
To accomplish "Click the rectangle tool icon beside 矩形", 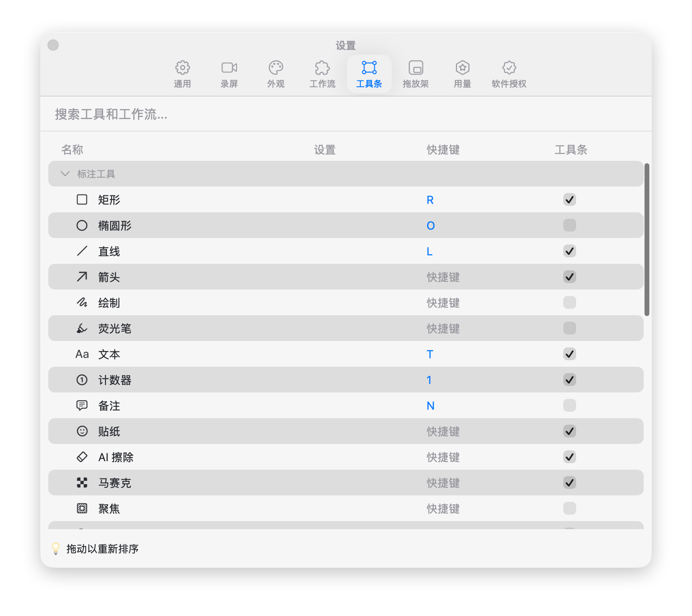I will tap(82, 200).
